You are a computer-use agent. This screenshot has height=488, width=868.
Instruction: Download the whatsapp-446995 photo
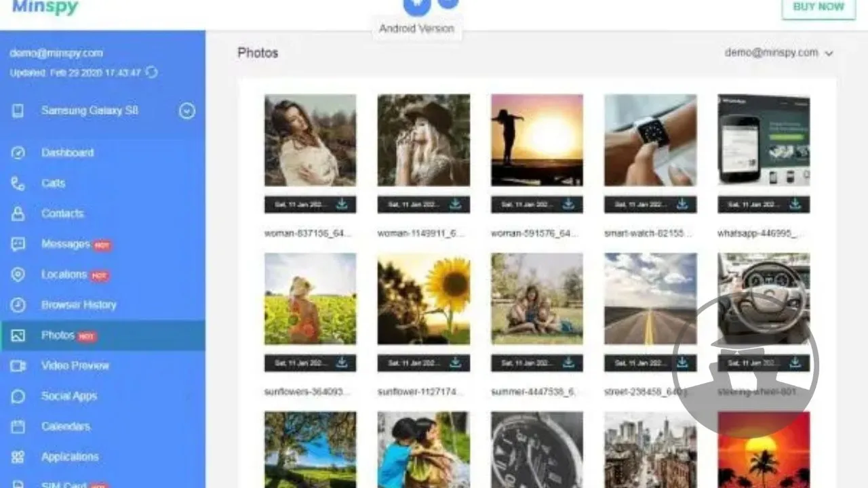(x=795, y=204)
